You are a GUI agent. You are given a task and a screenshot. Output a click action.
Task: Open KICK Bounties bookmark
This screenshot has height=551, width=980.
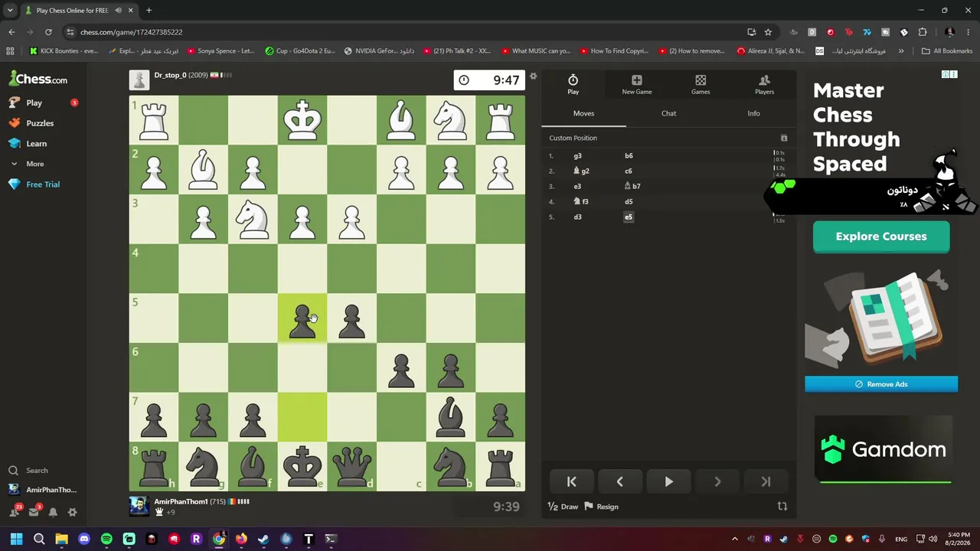click(64, 51)
